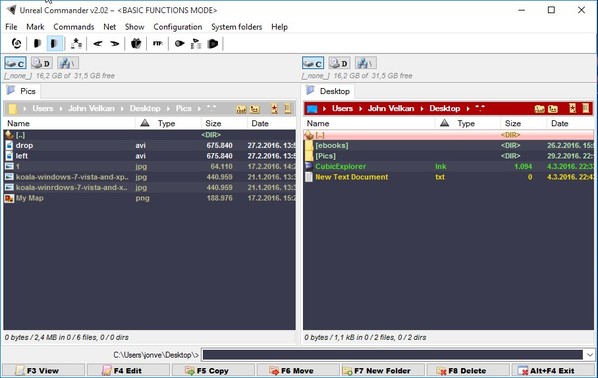Click the F4 Edit button
The height and width of the screenshot is (378, 598).
click(128, 370)
